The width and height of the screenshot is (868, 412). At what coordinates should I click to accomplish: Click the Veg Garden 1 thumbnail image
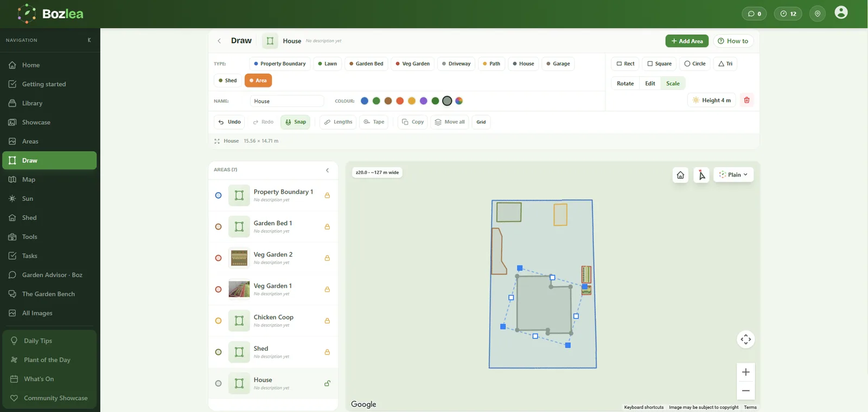(x=239, y=289)
